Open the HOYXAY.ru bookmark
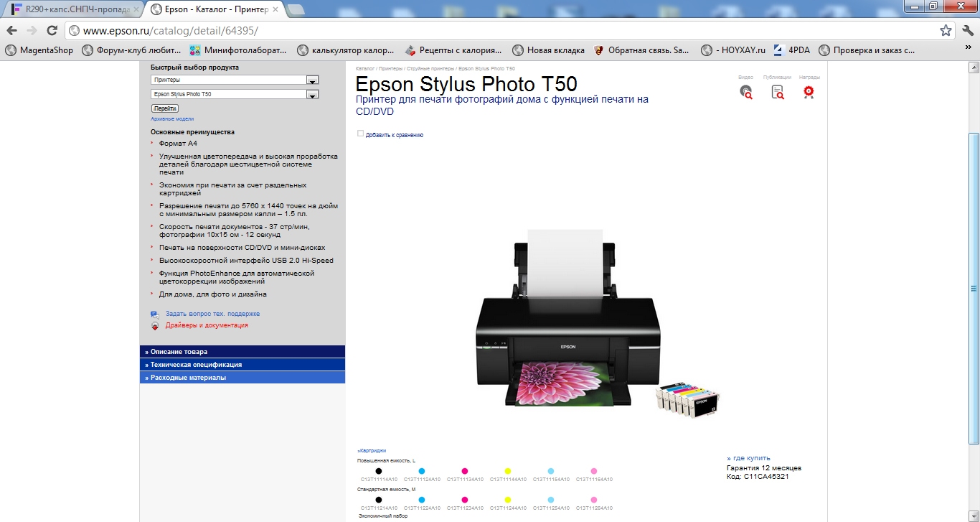The image size is (980, 522). [733, 50]
